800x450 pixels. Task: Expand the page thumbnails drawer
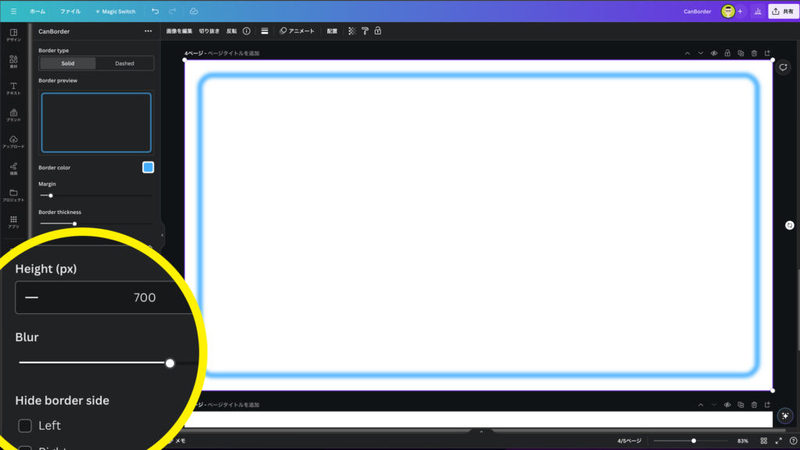481,432
